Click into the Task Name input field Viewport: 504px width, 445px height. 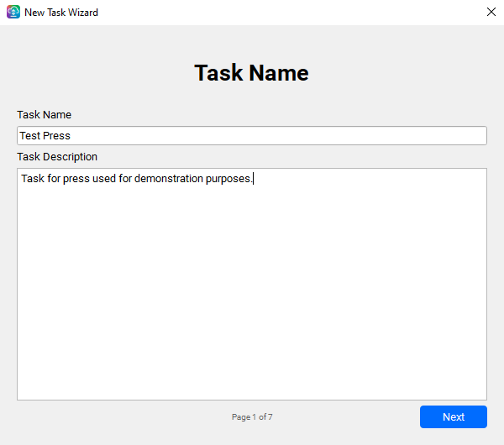click(x=252, y=135)
